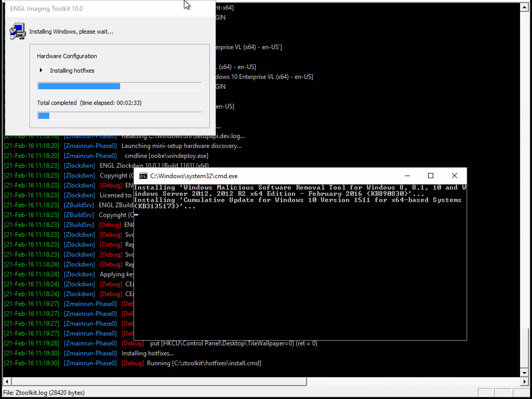Click the 'ENGL Imaging Toolkit 10.0' title

coord(46,9)
